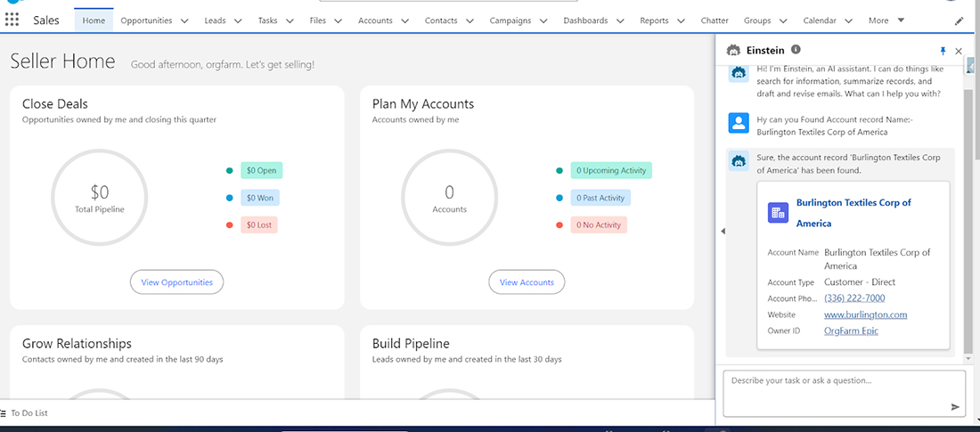Open Burlington Textiles Corp of America link
The image size is (980, 432).
click(x=853, y=213)
